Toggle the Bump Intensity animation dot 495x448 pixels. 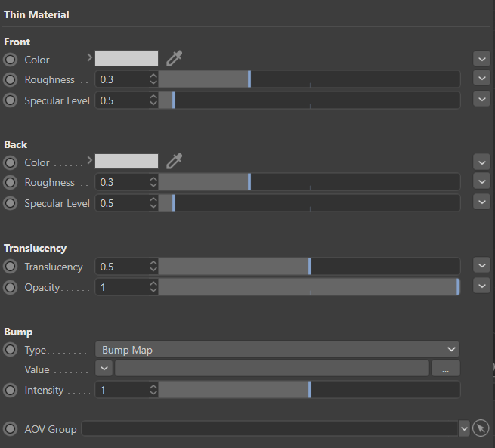point(11,390)
